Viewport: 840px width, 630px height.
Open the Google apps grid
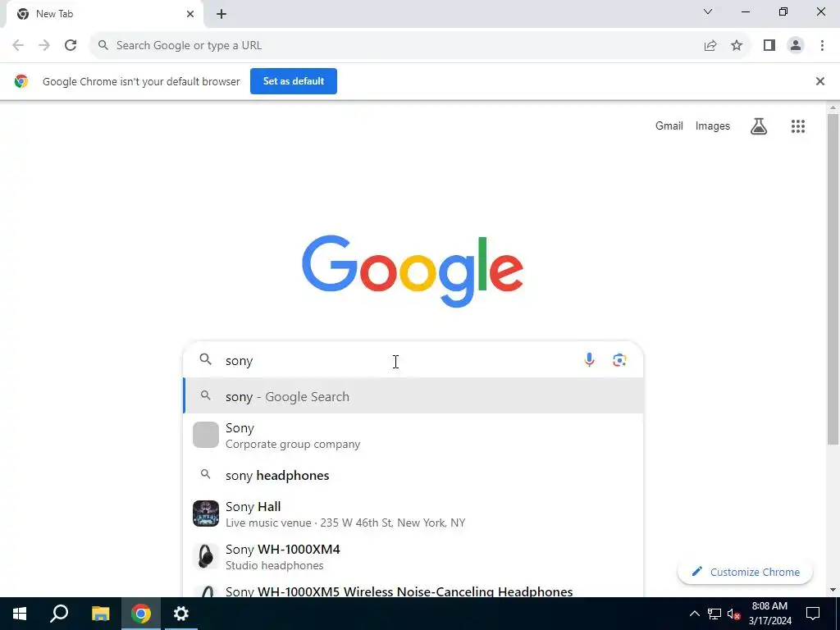798,126
